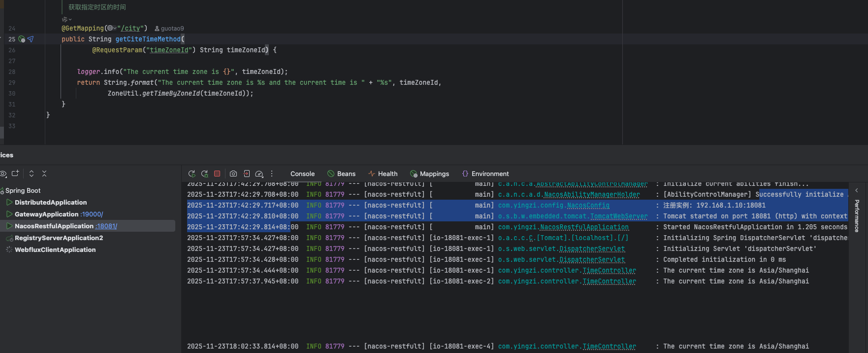Image resolution: width=868 pixels, height=353 pixels.
Task: Toggle the services view options eye icon
Action: (x=3, y=174)
